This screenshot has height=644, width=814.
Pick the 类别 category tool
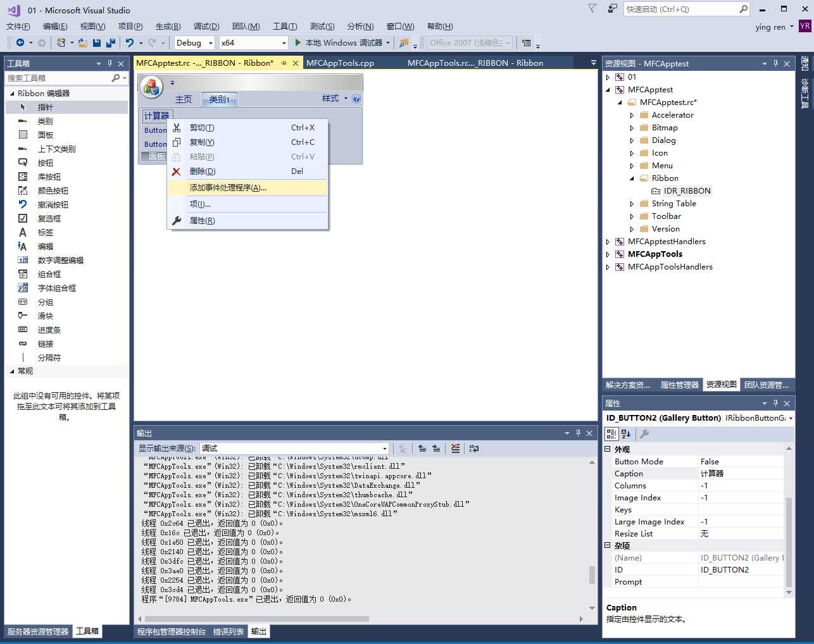pyautogui.click(x=66, y=121)
